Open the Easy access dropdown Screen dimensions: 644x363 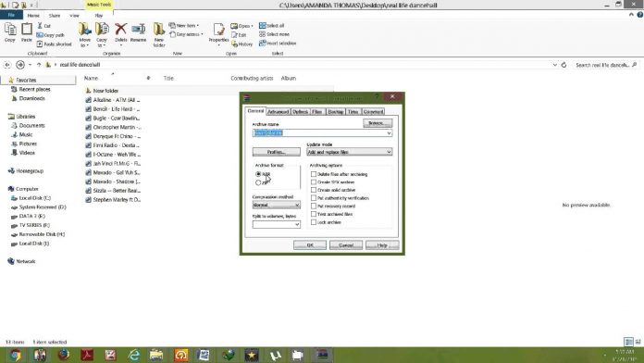pyautogui.click(x=186, y=34)
